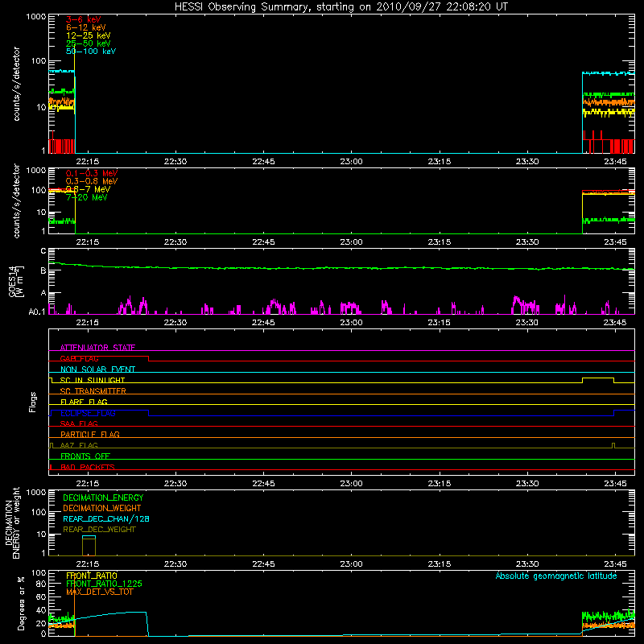Click the 23:15 tick under the GOES panel
The height and width of the screenshot is (644, 644).
[x=439, y=323]
